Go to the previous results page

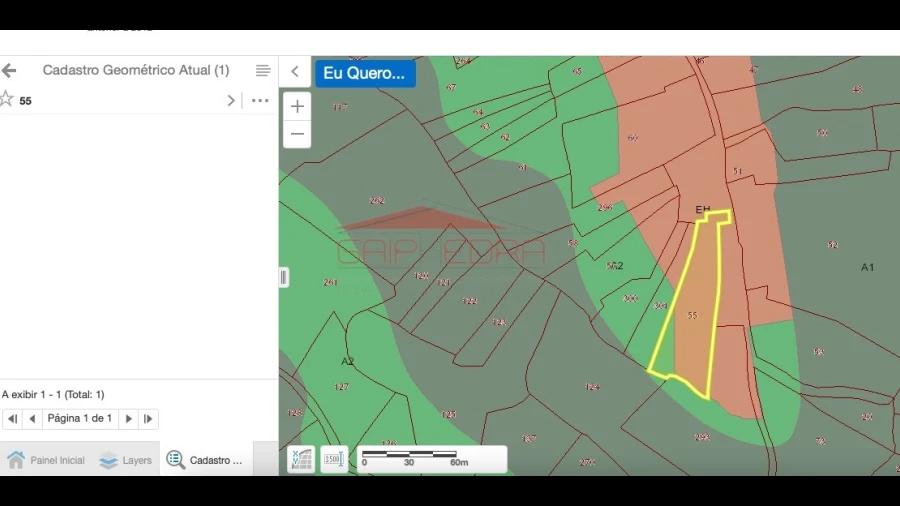click(x=32, y=419)
